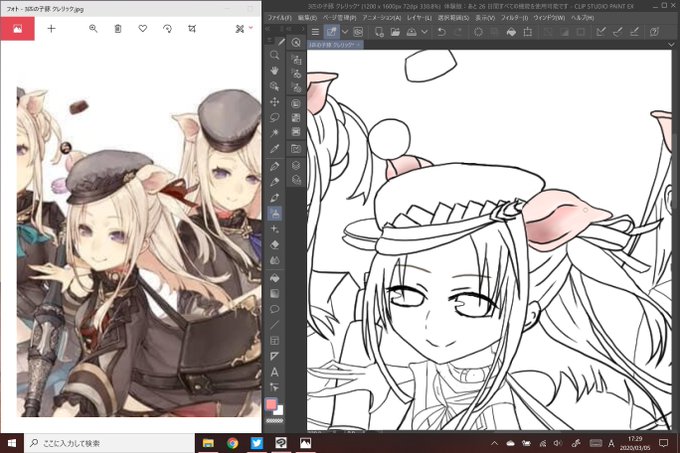Open the command bar hamburger menu
Image resolution: width=680 pixels, height=453 pixels.
[315, 32]
